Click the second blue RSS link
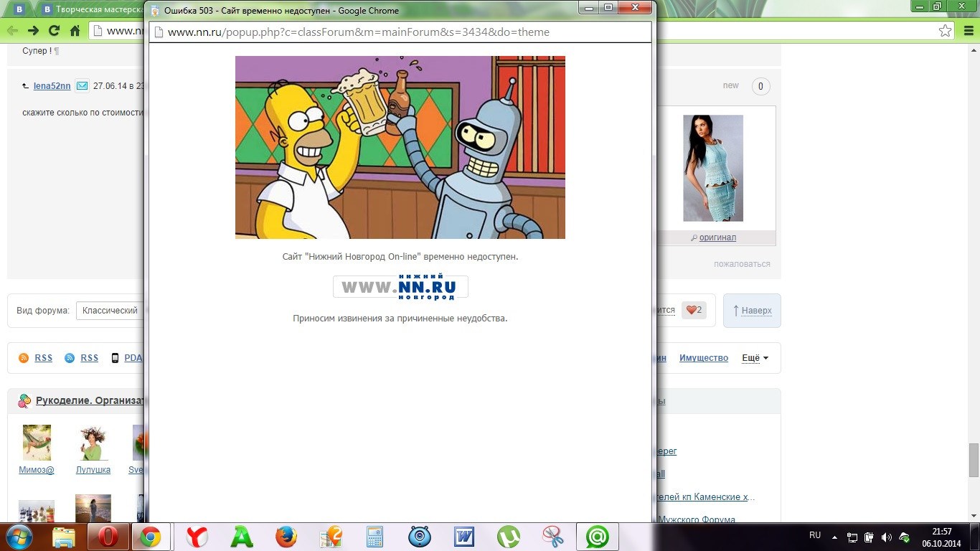This screenshot has width=980, height=551. pyautogui.click(x=89, y=358)
